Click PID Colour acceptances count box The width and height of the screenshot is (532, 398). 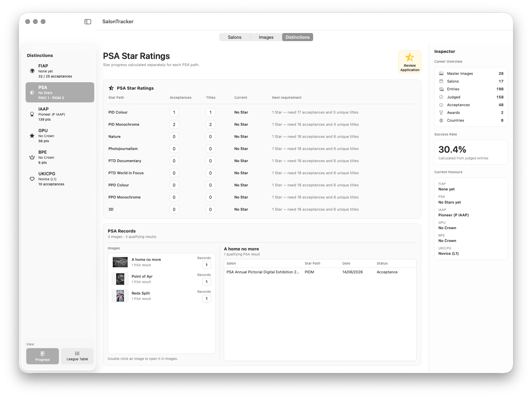(174, 112)
